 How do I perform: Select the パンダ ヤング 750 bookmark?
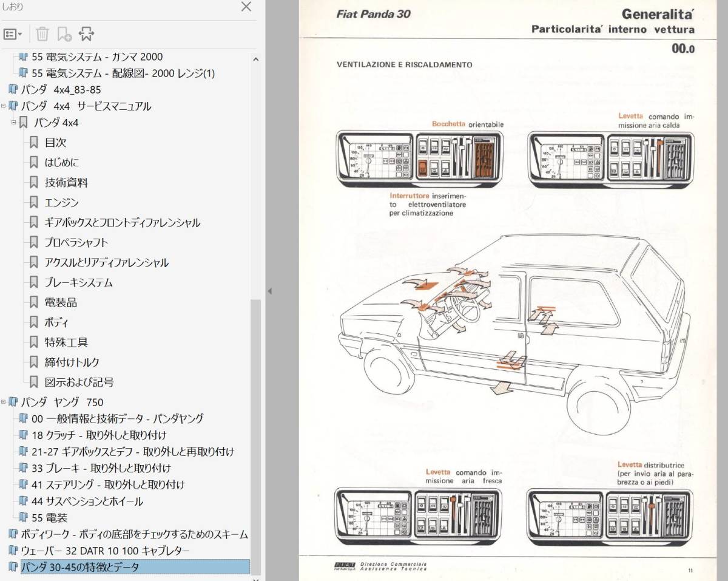pos(62,402)
